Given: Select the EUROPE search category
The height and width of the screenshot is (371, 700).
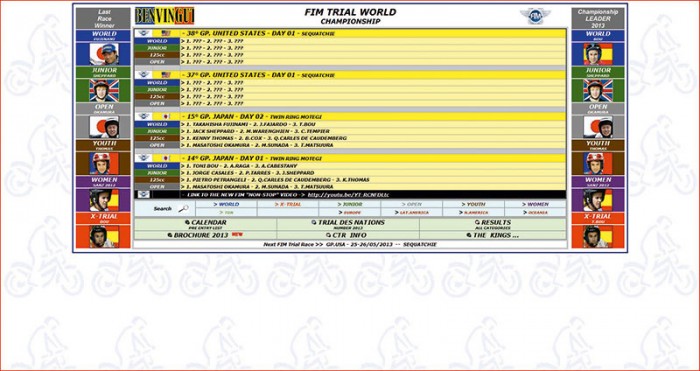Looking at the screenshot, I should pos(350,213).
